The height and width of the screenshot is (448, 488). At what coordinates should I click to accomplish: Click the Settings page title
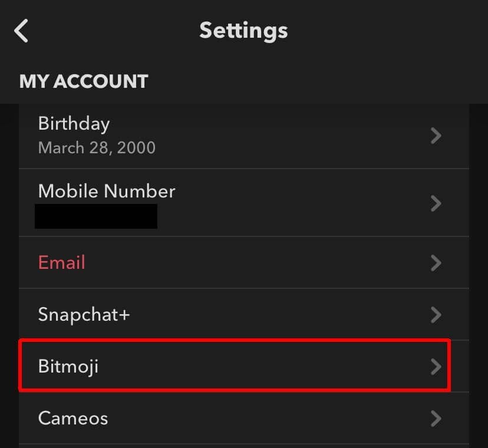click(243, 30)
